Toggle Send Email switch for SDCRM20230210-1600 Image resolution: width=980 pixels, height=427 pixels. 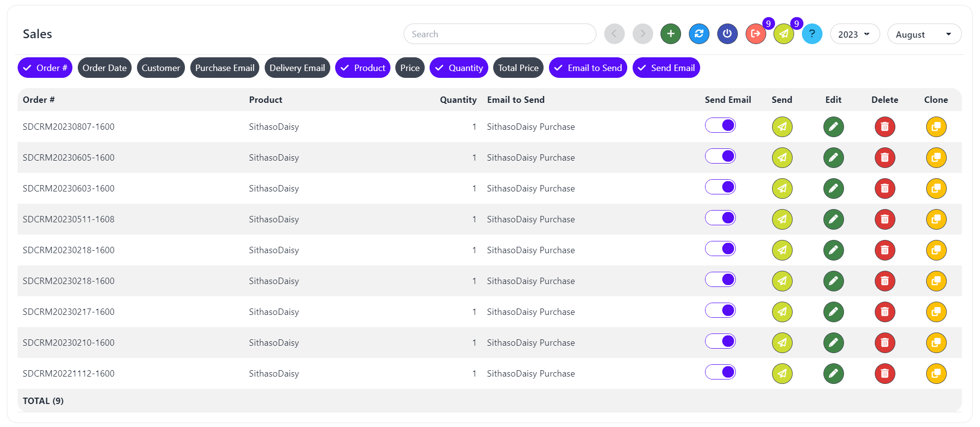click(720, 341)
